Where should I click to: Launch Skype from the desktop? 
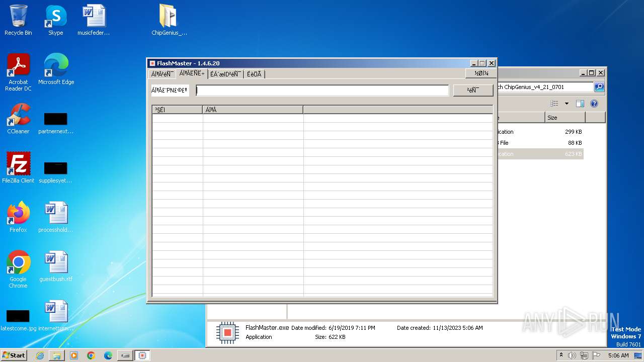[x=55, y=20]
